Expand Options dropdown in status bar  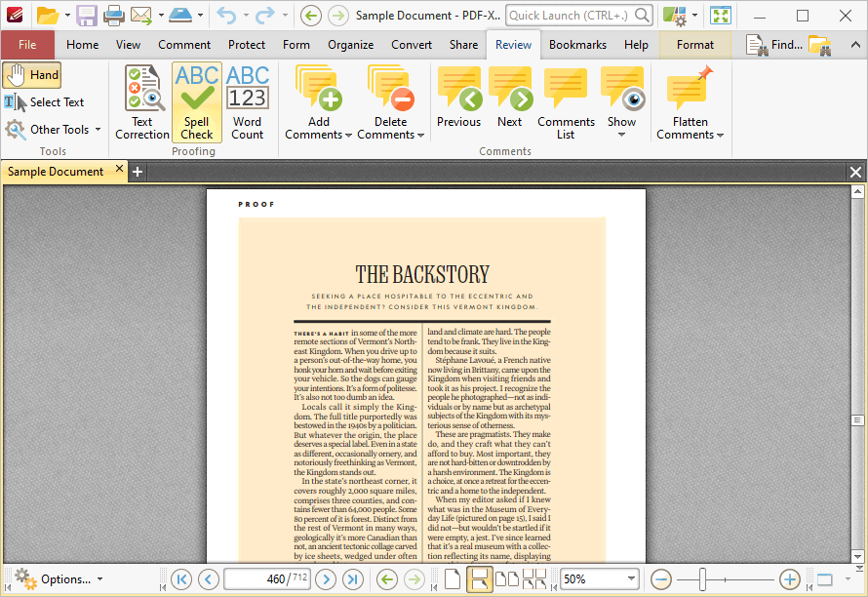coord(100,579)
